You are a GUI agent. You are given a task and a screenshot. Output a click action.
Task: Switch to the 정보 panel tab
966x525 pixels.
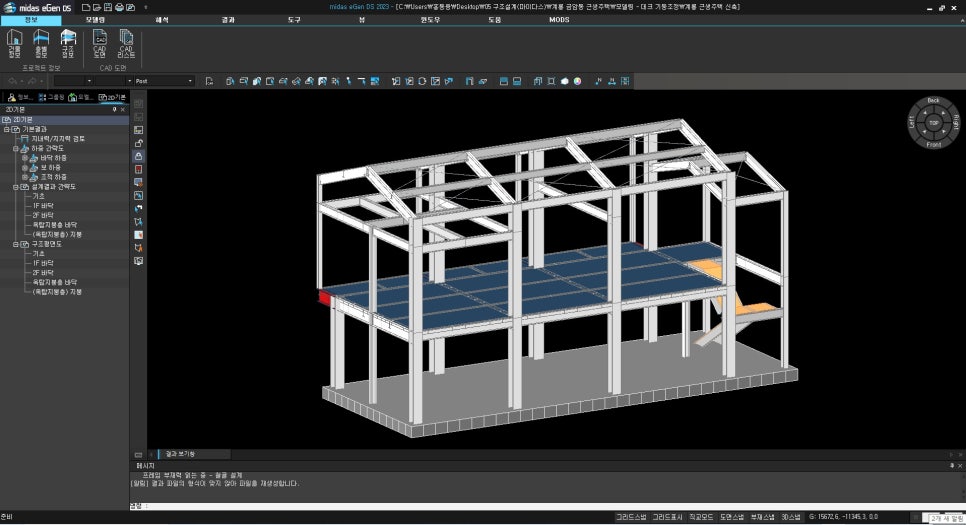(20, 97)
